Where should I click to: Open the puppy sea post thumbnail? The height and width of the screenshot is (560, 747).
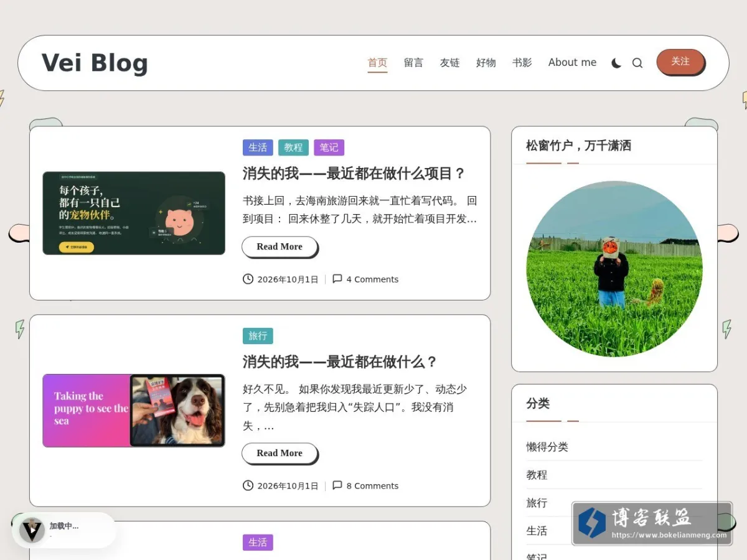click(x=134, y=411)
